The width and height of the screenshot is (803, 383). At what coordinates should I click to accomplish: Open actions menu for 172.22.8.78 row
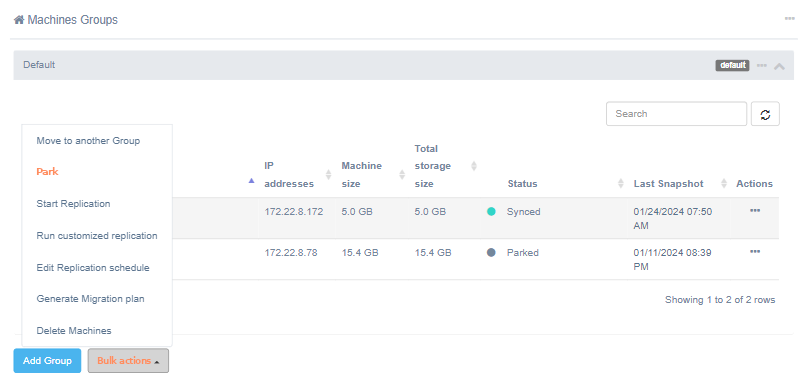754,251
